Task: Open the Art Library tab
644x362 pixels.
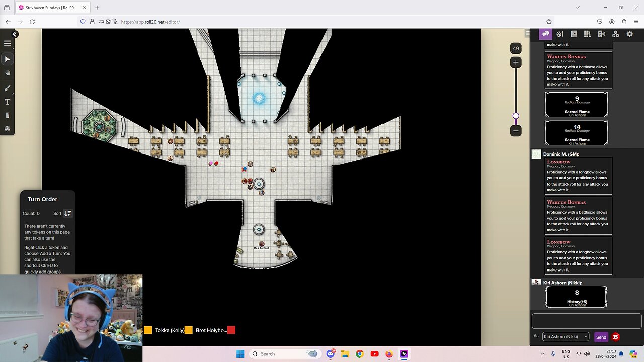Action: point(559,34)
